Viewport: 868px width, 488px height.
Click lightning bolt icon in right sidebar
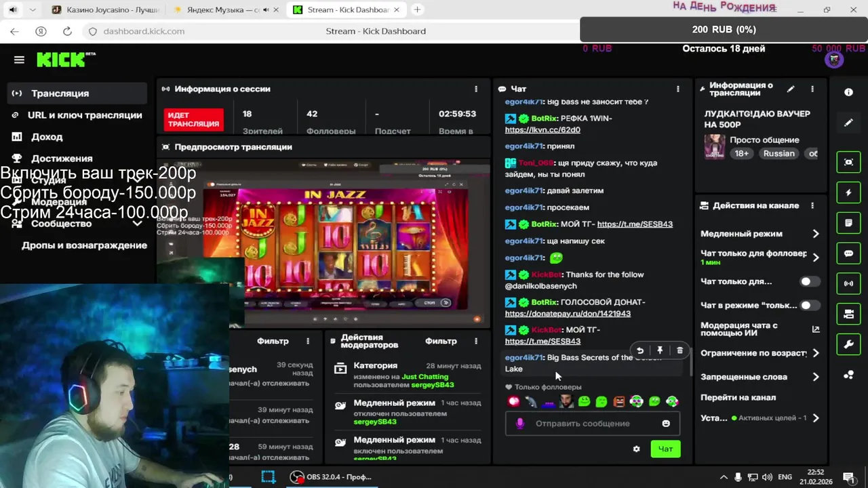848,192
